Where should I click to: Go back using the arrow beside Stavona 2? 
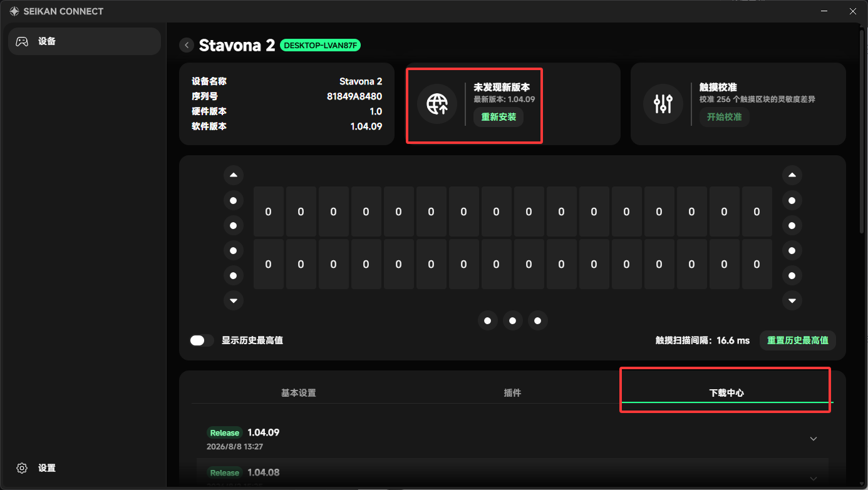pyautogui.click(x=187, y=45)
